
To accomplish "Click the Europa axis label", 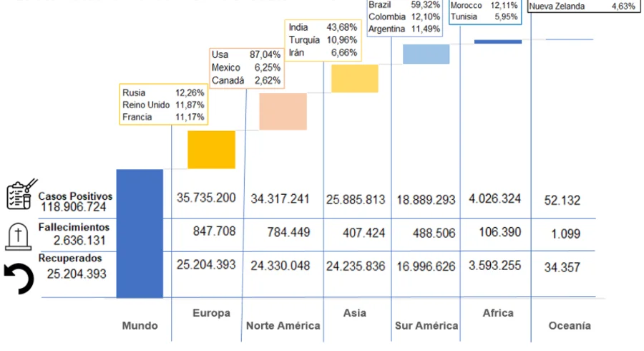I will 212,313.
